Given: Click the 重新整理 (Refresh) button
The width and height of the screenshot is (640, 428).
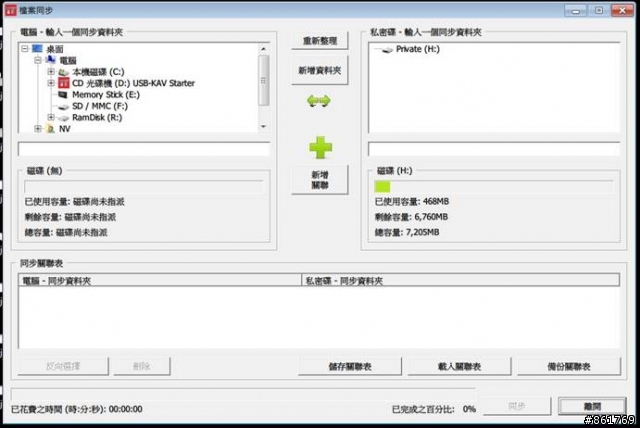Looking at the screenshot, I should coord(320,41).
